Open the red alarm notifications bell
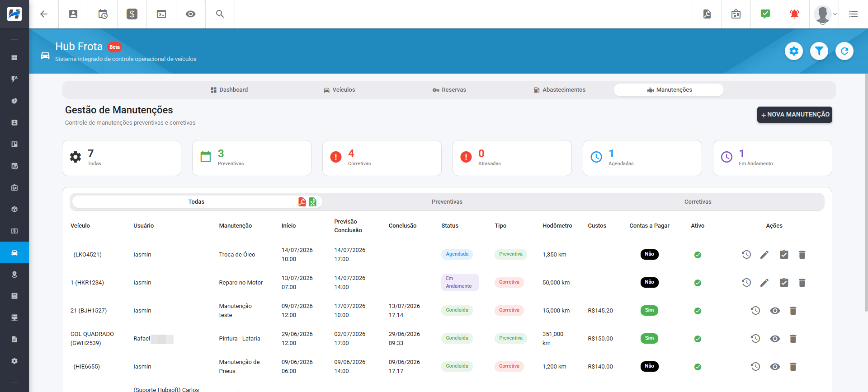 pyautogui.click(x=794, y=14)
